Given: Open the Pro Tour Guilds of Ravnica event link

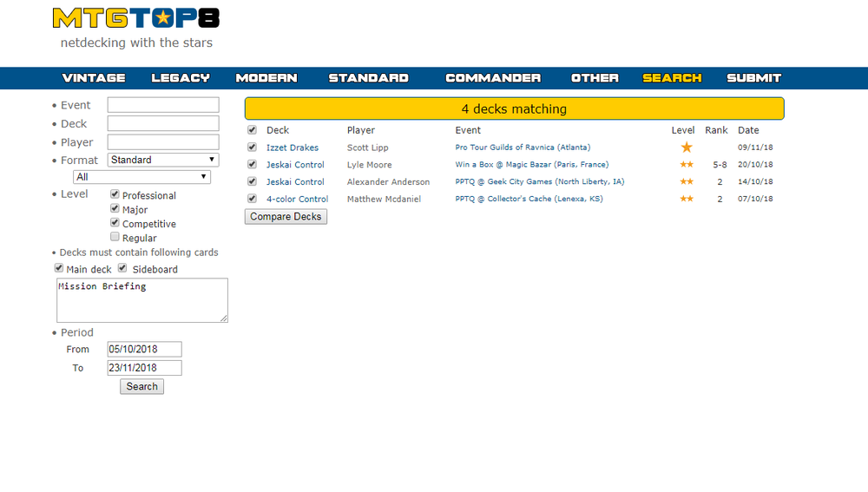Looking at the screenshot, I should click(523, 148).
